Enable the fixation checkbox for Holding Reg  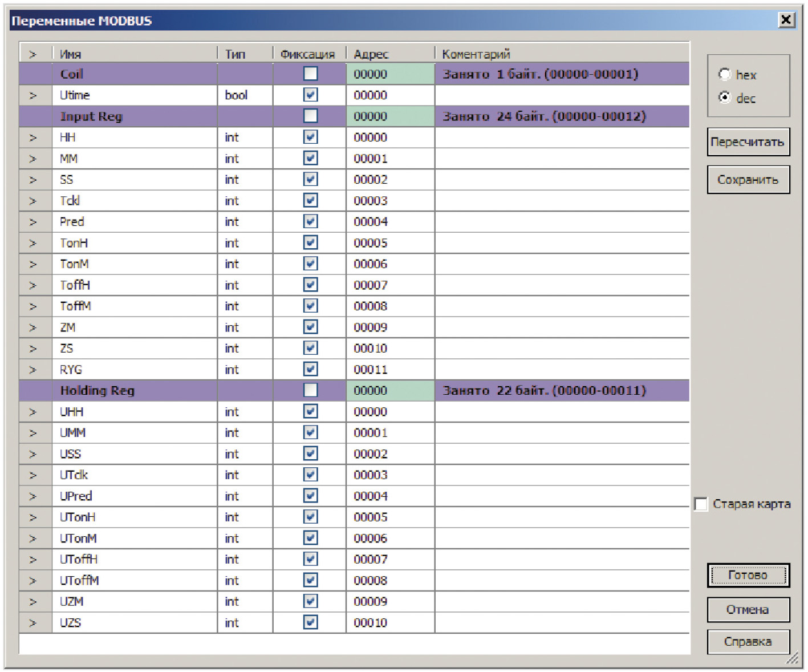(310, 390)
